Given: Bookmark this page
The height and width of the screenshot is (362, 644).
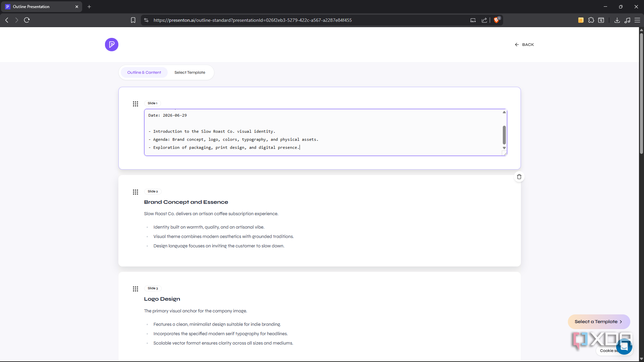Looking at the screenshot, I should point(133,20).
